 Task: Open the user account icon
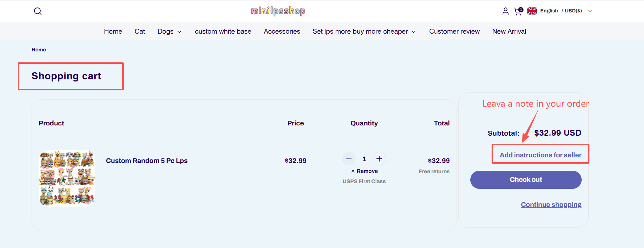(x=505, y=11)
